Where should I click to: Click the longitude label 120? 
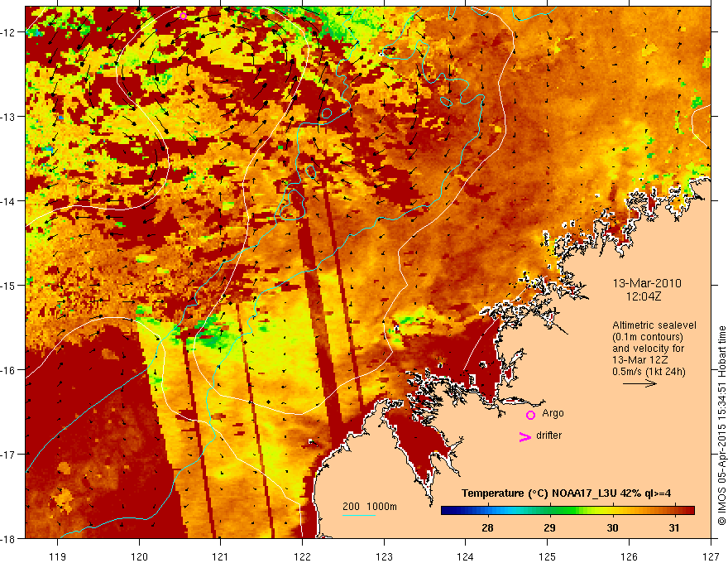pos(139,556)
